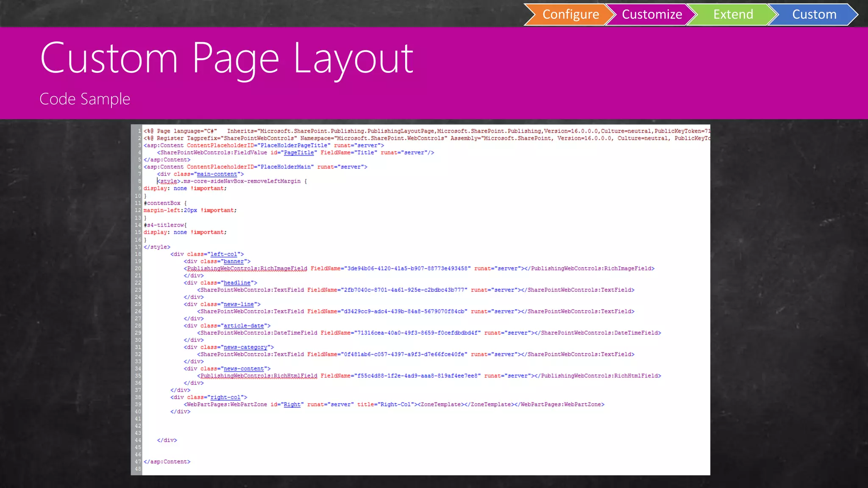This screenshot has height=488, width=868.
Task: Click the underlined Right id value
Action: coord(292,405)
